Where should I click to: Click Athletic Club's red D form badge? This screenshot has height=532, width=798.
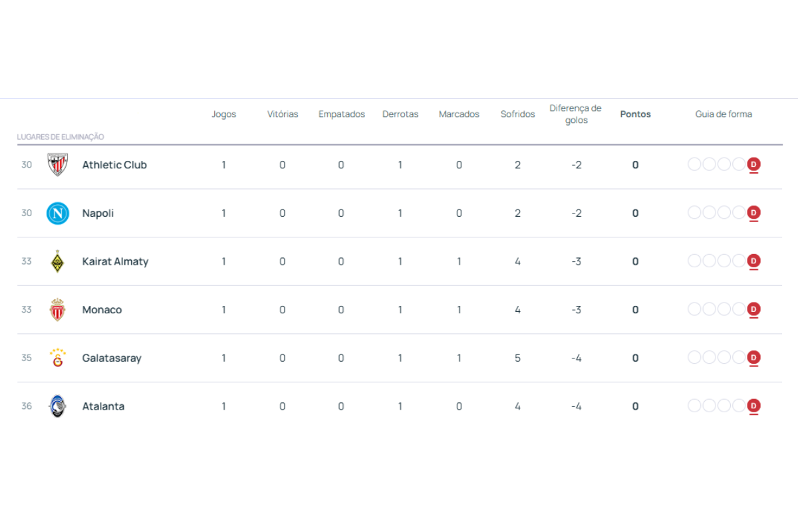pyautogui.click(x=753, y=164)
